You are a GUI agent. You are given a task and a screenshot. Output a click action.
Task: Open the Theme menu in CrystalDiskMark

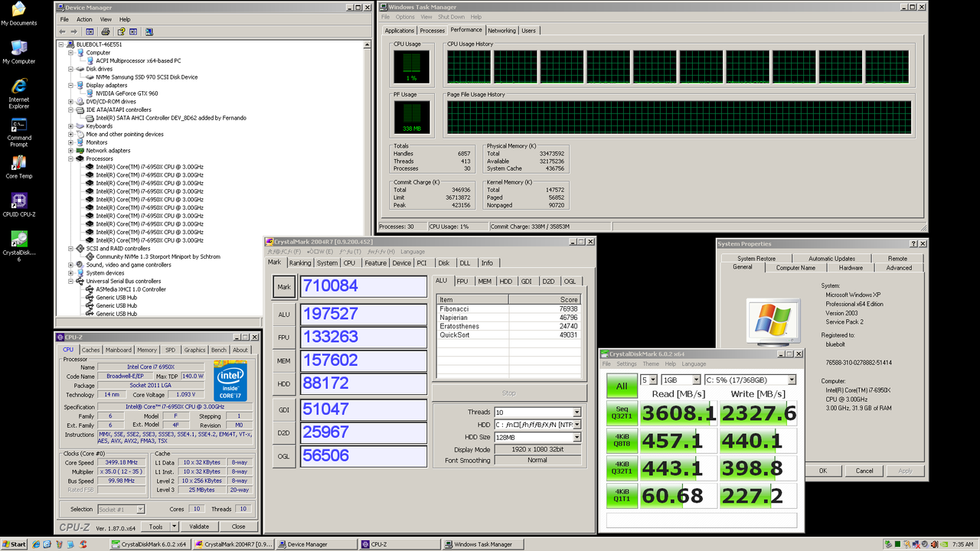click(650, 364)
